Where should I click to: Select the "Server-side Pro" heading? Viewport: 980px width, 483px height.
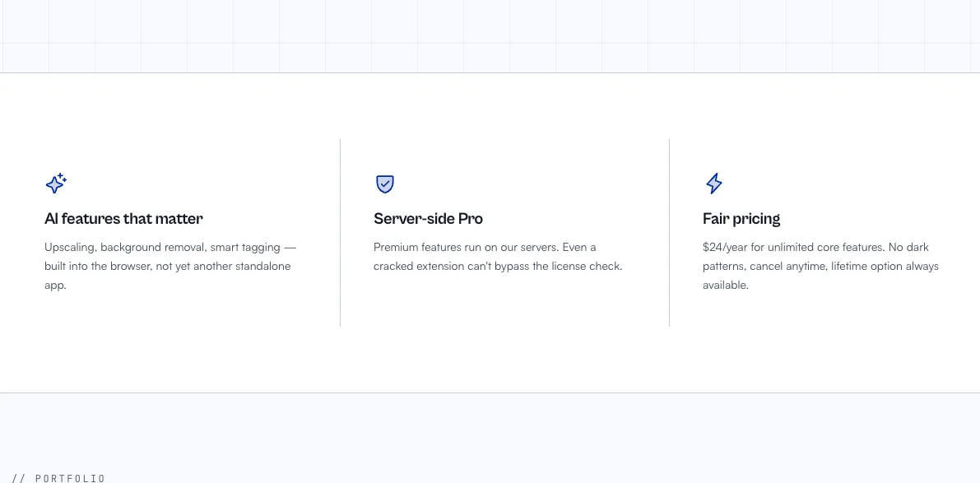tap(428, 219)
